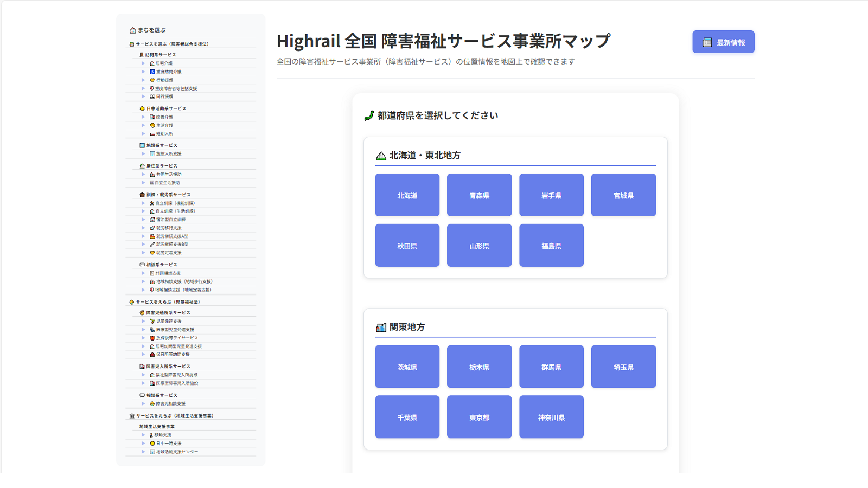Click the wrench icon beside 就労継続支援B型
The width and height of the screenshot is (868, 488).
coord(152,245)
